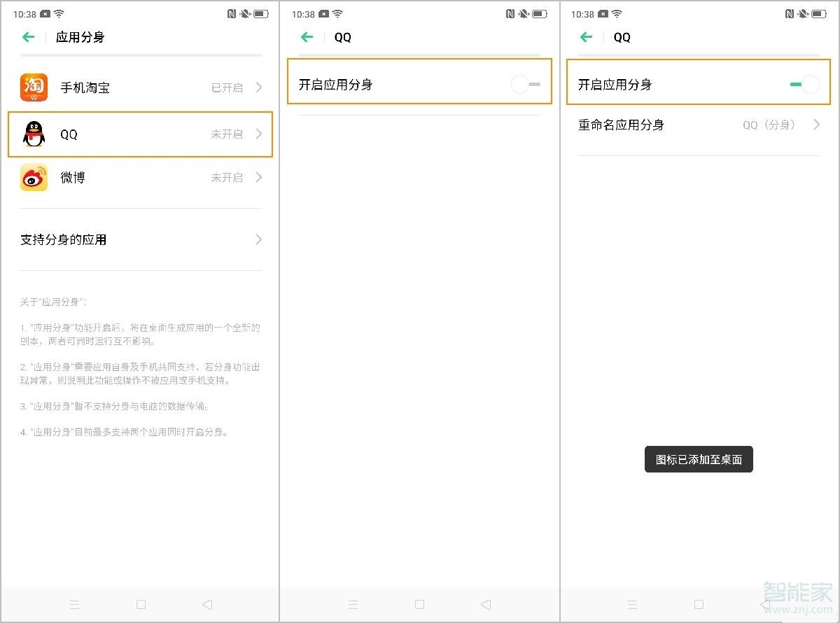
Task: Open the Weibo app icon
Action: pos(34,177)
